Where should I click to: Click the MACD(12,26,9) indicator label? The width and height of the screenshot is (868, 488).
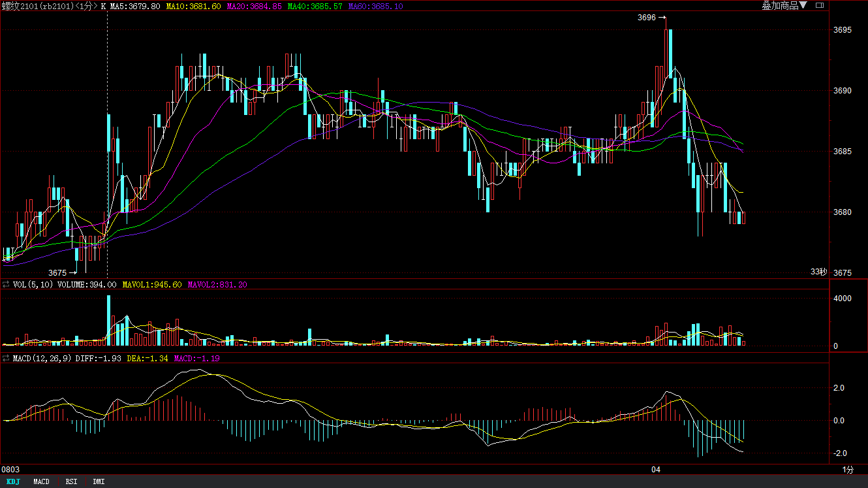tap(42, 359)
